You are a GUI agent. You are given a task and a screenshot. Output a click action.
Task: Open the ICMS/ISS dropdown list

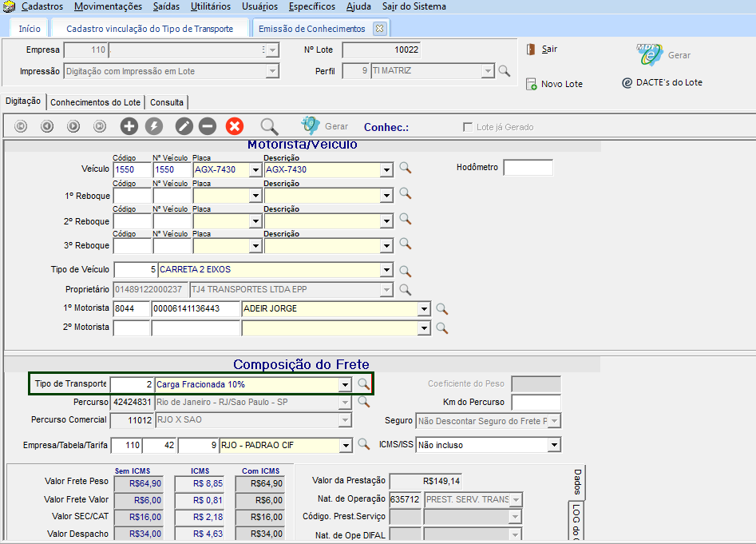pos(553,445)
